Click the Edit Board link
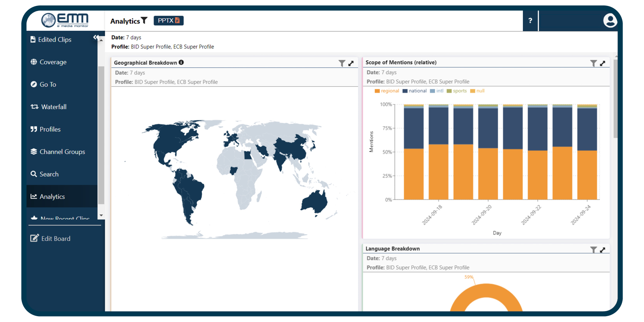 point(56,239)
